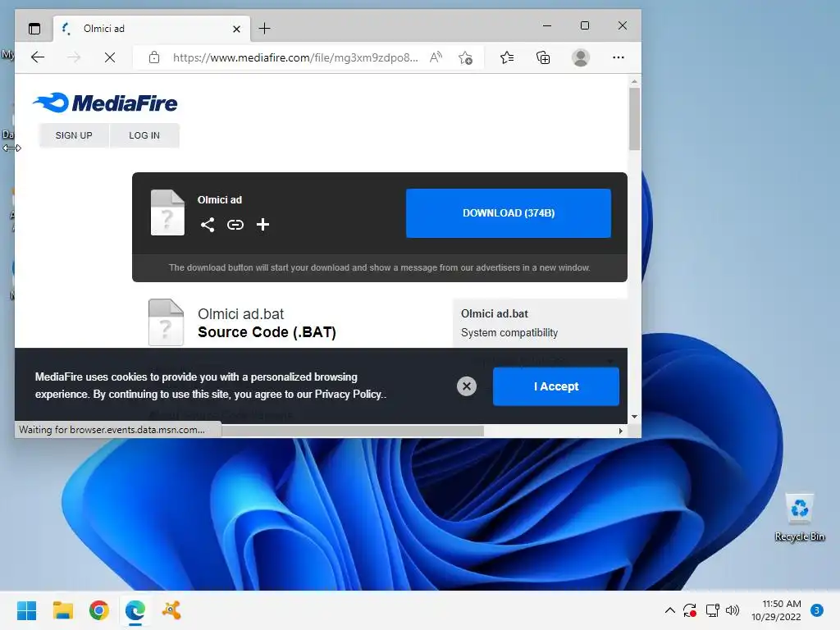Click LOG IN button

click(144, 135)
